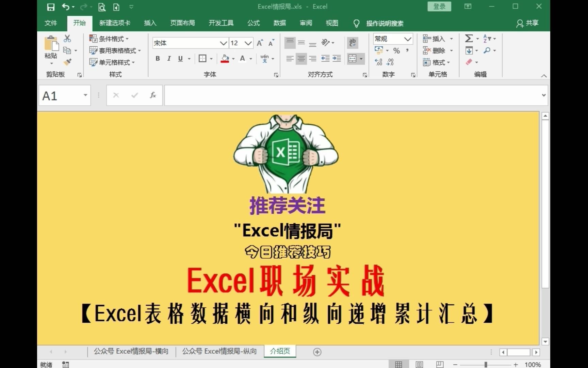The height and width of the screenshot is (368, 588).
Task: Switch to the 页面布局 tab
Action: 182,23
